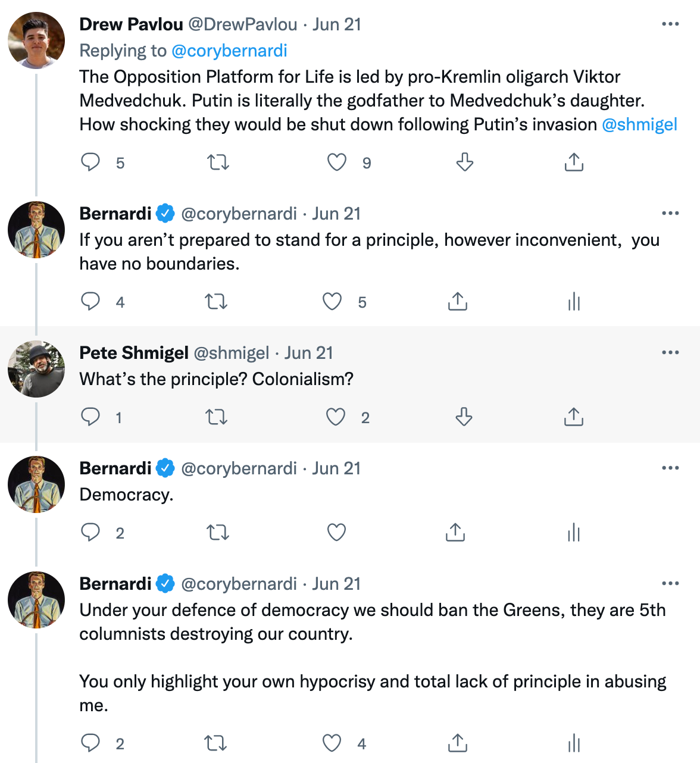Image resolution: width=700 pixels, height=763 pixels.
Task: Share Bernardi's Democracy tweet
Action: point(455,532)
